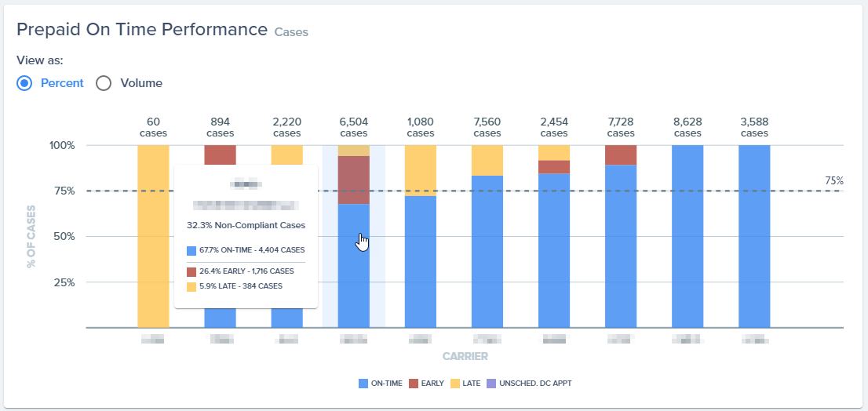This screenshot has height=411, width=868.
Task: Click red early segment of 2,454 cases bar
Action: (554, 167)
